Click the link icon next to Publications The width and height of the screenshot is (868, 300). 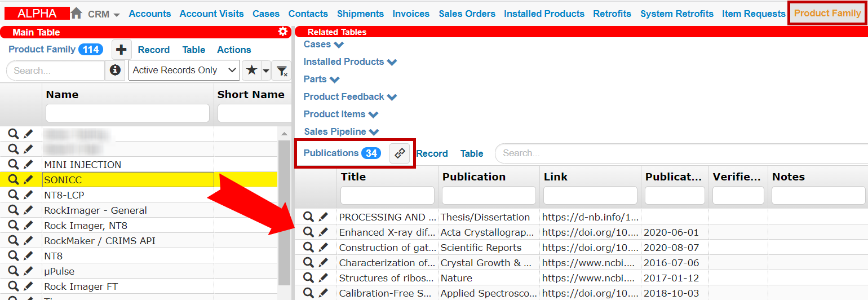[x=400, y=153]
